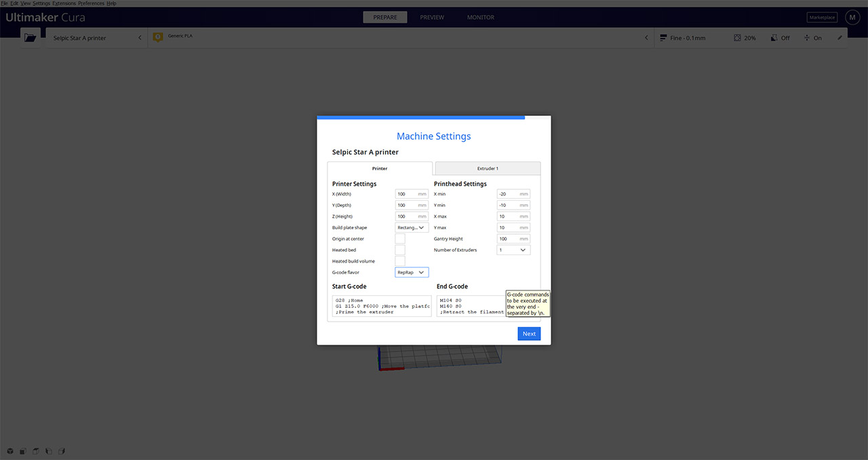The height and width of the screenshot is (460, 868).
Task: Open the Build plate shape dropdown
Action: click(412, 228)
